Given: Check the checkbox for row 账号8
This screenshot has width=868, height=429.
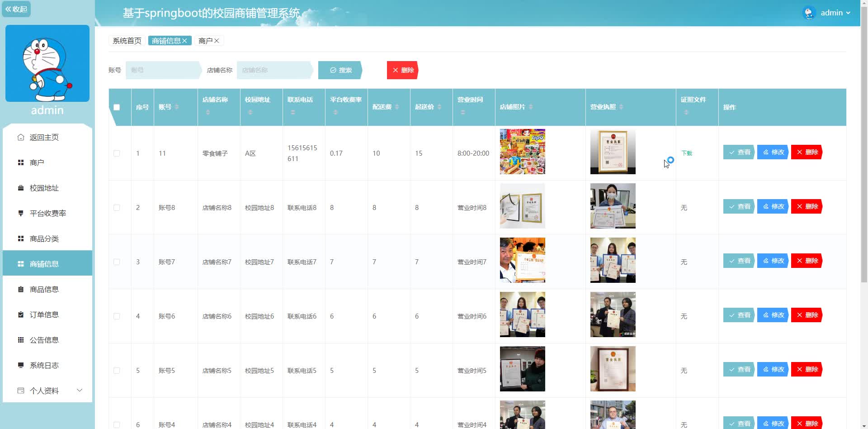Looking at the screenshot, I should pyautogui.click(x=117, y=208).
